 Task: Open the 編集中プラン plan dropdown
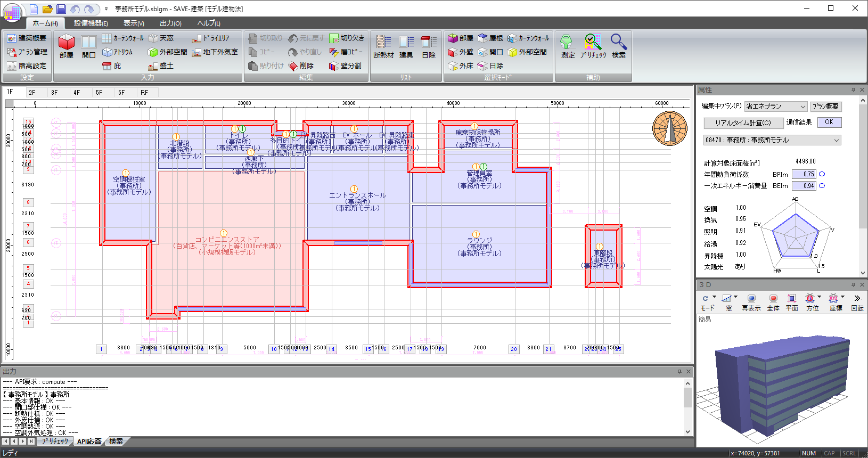click(776, 107)
